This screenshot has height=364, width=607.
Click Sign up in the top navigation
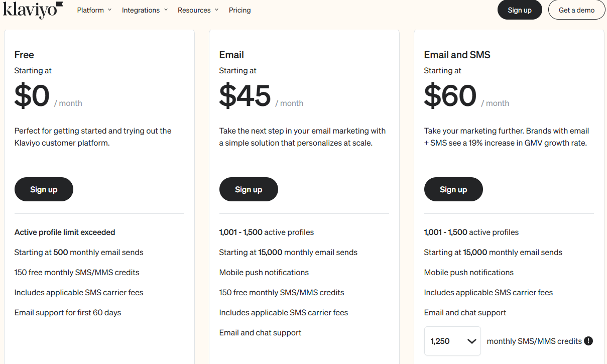pyautogui.click(x=520, y=10)
